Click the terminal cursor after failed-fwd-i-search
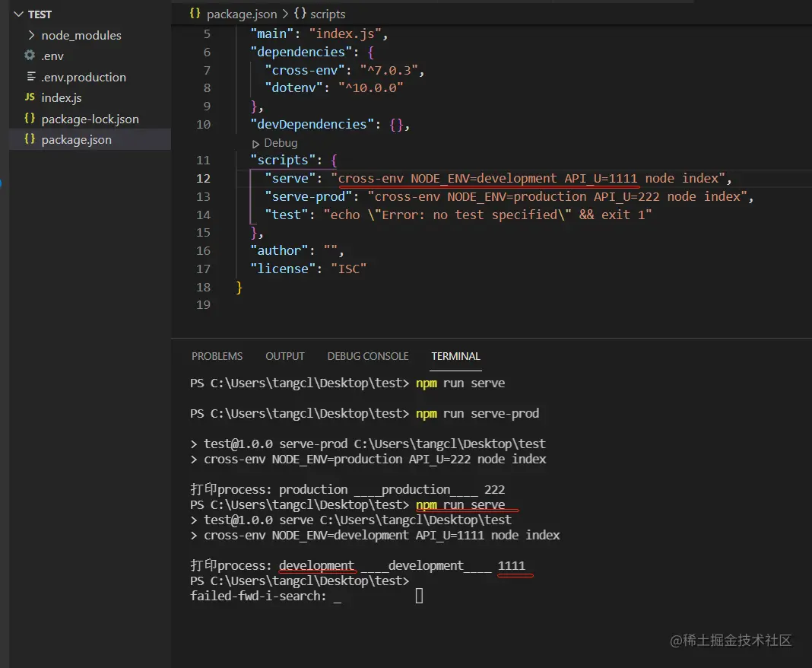This screenshot has height=668, width=812. tap(419, 596)
